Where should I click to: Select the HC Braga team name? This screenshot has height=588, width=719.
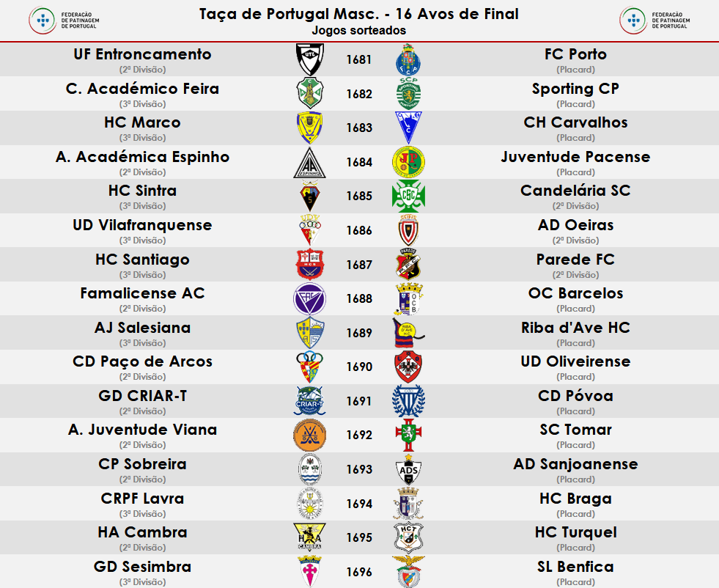tap(575, 499)
